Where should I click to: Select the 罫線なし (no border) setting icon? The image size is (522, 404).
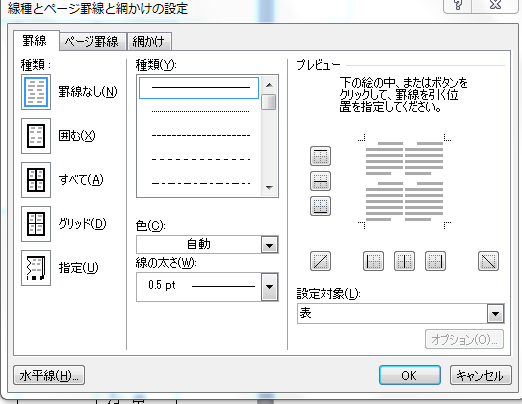point(36,92)
